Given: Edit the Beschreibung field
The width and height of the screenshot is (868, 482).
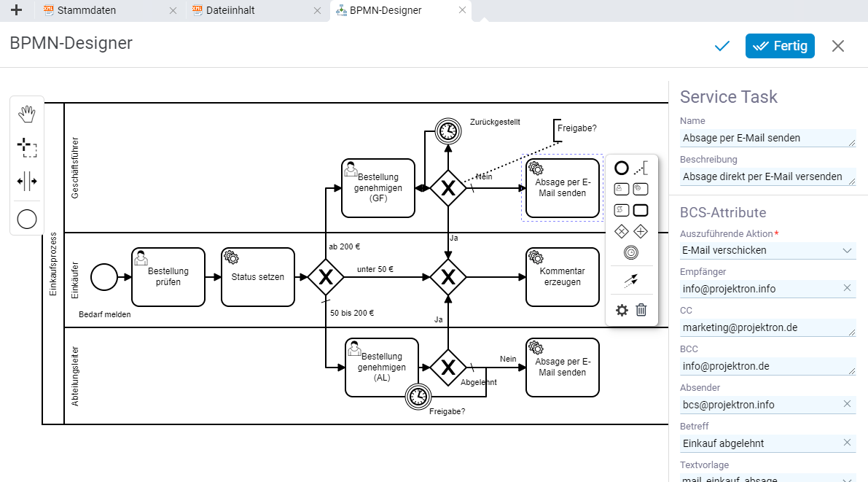Looking at the screenshot, I should [768, 176].
